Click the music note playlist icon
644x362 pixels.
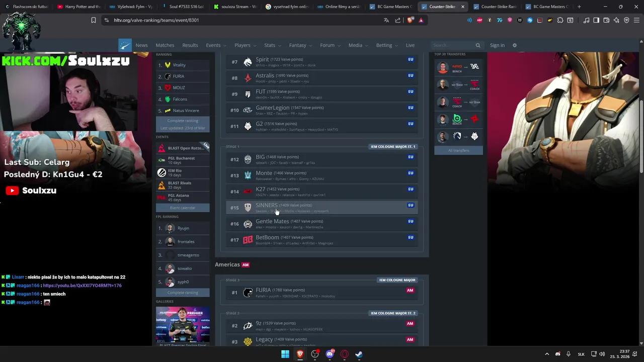pyautogui.click(x=586, y=20)
